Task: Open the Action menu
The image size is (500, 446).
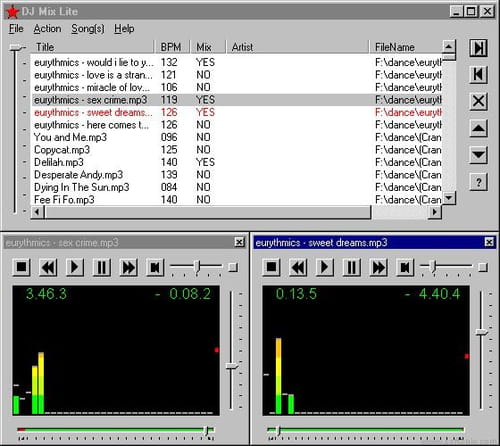Action: tap(47, 29)
